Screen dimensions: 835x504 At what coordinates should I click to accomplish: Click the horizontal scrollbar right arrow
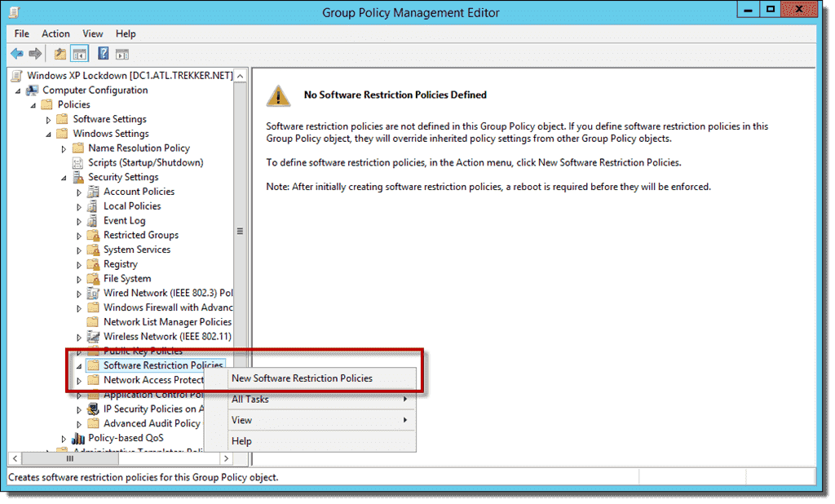226,458
